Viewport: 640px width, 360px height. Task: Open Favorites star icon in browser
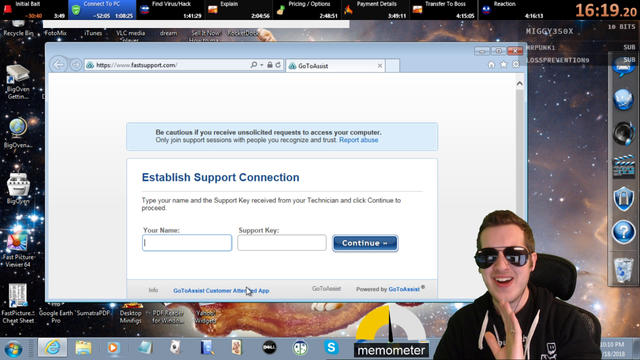pos(504,64)
